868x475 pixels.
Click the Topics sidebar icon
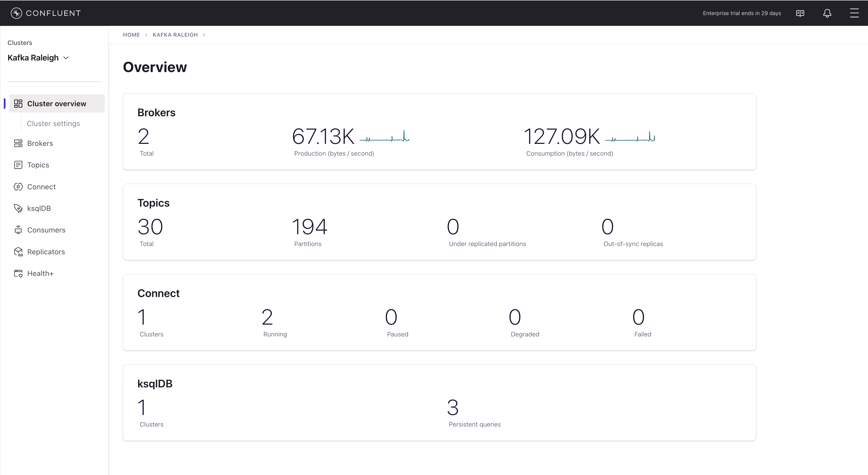tap(18, 165)
